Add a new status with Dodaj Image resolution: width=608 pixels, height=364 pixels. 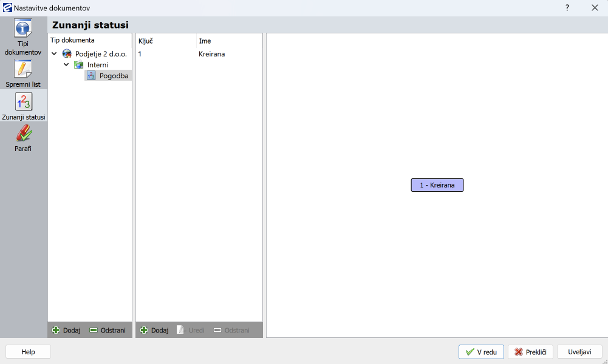click(x=154, y=331)
